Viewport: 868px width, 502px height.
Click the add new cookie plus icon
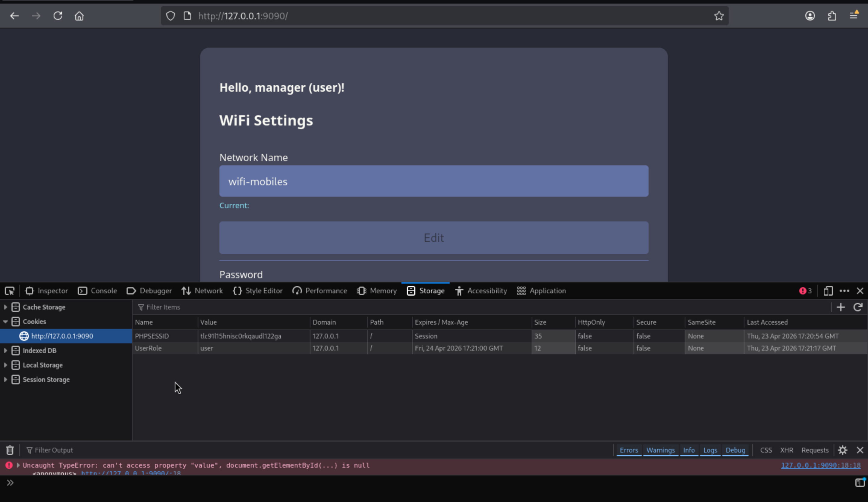(841, 307)
